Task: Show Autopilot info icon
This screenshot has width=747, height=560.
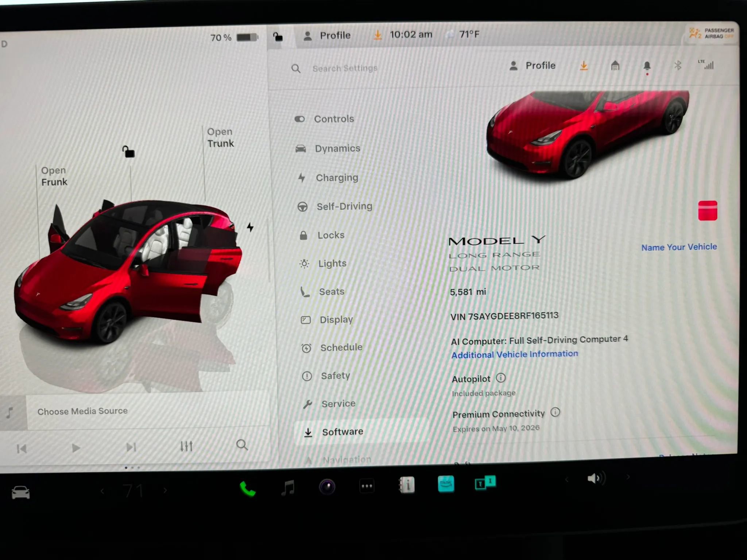Action: pyautogui.click(x=501, y=378)
